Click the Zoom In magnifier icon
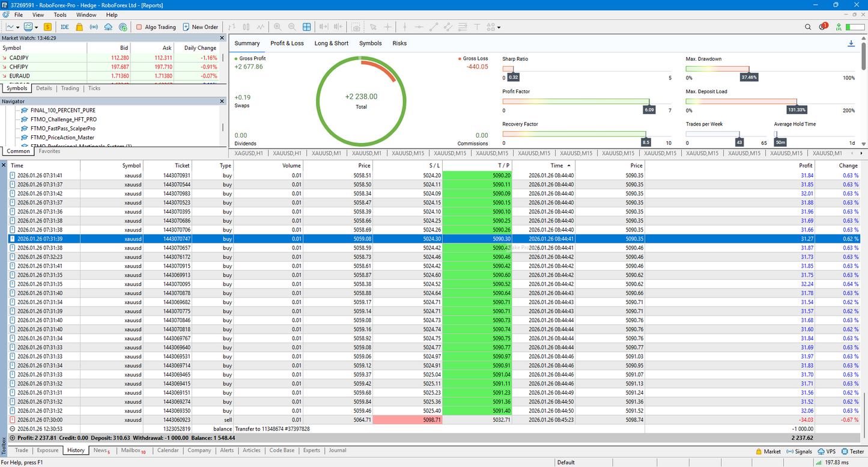The height and width of the screenshot is (467, 868). 278,27
